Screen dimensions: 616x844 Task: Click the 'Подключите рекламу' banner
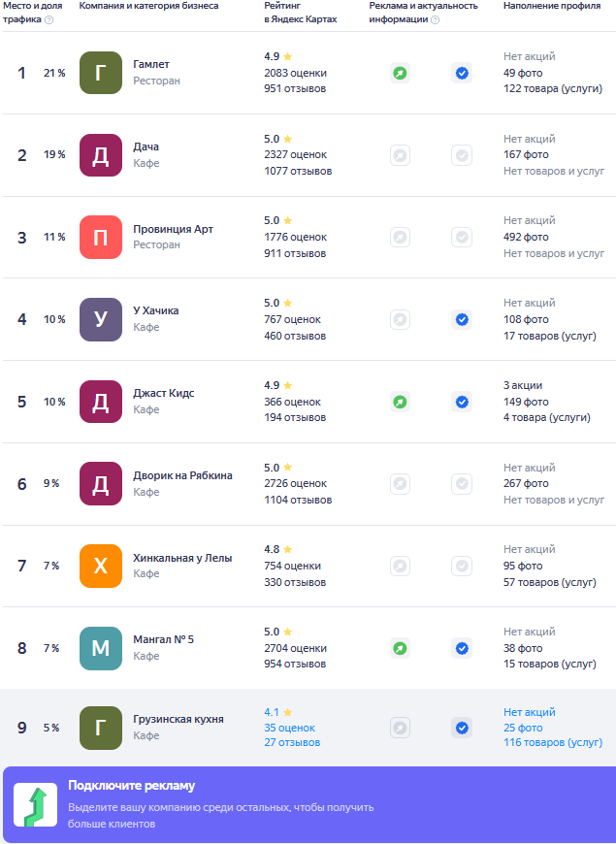pos(308,805)
